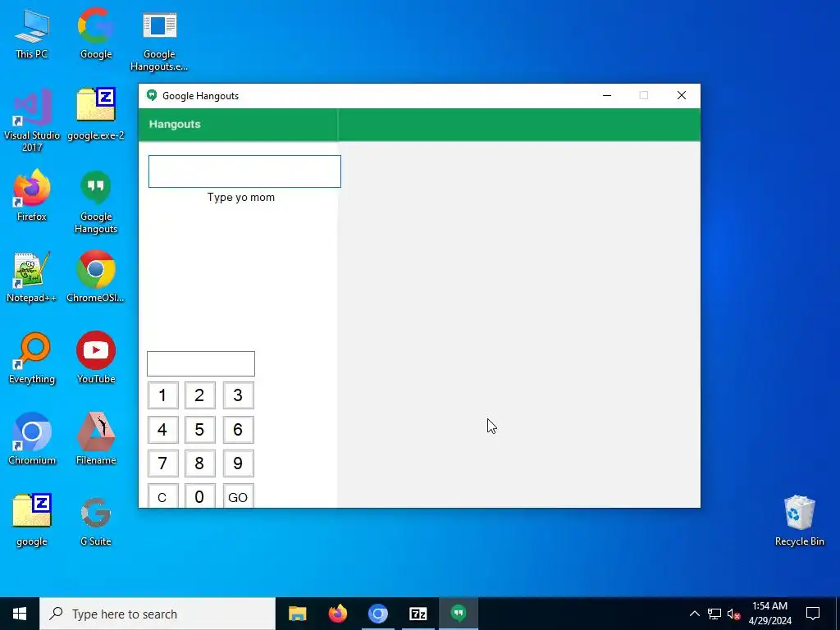Select the google.exe-2 archive icon
The width and height of the screenshot is (840, 630).
[96, 115]
